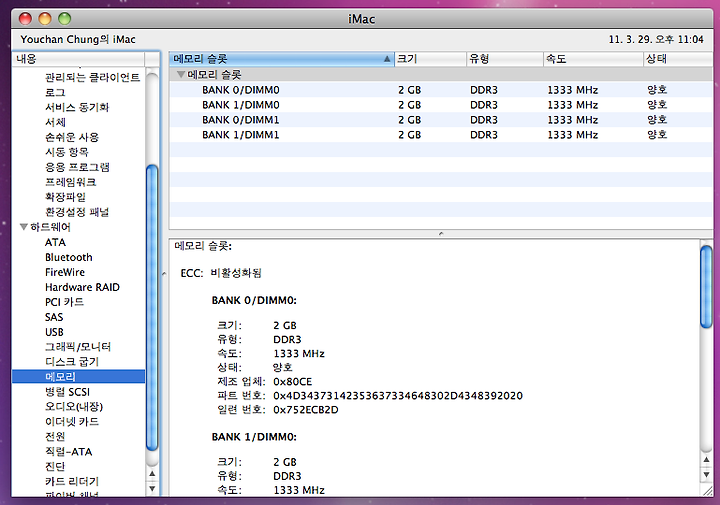The width and height of the screenshot is (720, 505).
Task: Click window resize grip corner
Action: [x=708, y=491]
